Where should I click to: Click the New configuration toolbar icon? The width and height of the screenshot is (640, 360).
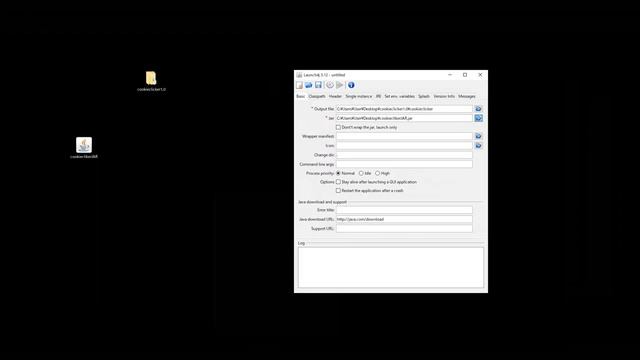[299, 85]
